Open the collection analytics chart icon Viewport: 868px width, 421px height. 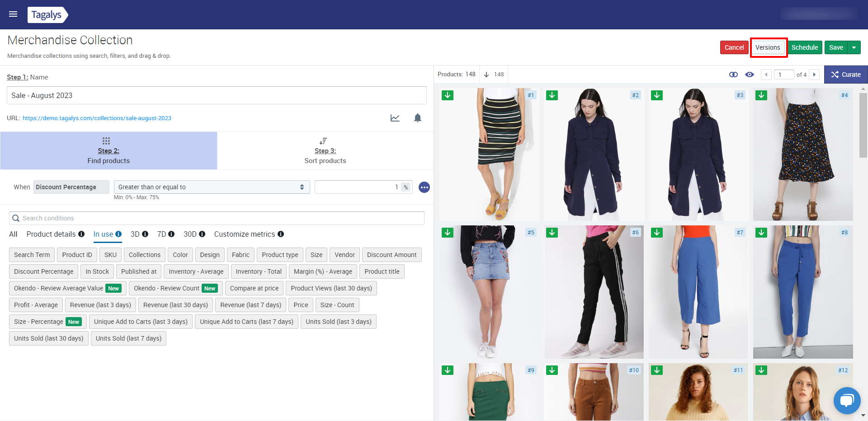395,118
